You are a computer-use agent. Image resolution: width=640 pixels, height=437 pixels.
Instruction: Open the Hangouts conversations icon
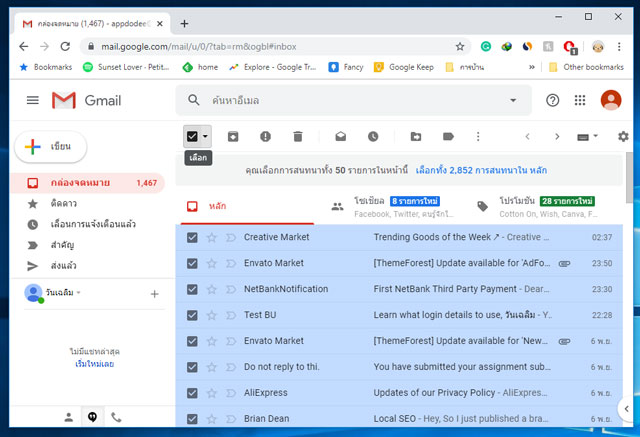(x=92, y=417)
